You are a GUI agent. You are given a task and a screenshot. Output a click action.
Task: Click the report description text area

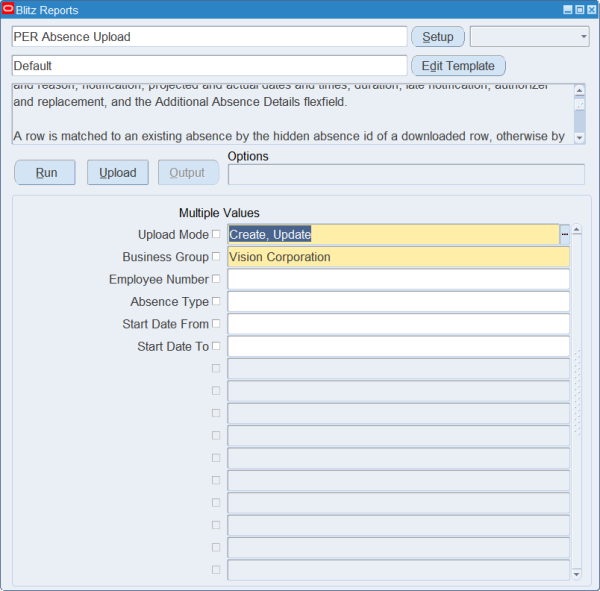click(x=293, y=114)
